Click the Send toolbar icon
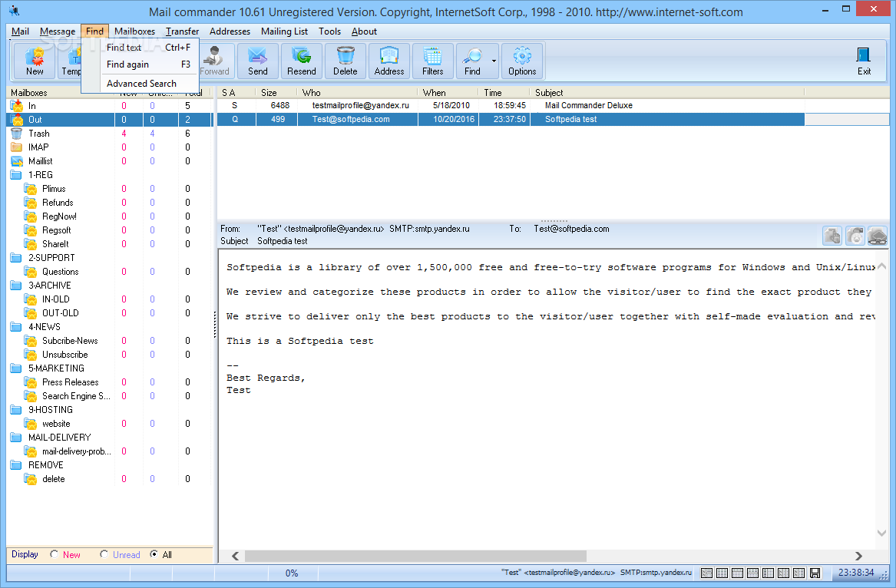This screenshot has height=588, width=896. [x=258, y=61]
